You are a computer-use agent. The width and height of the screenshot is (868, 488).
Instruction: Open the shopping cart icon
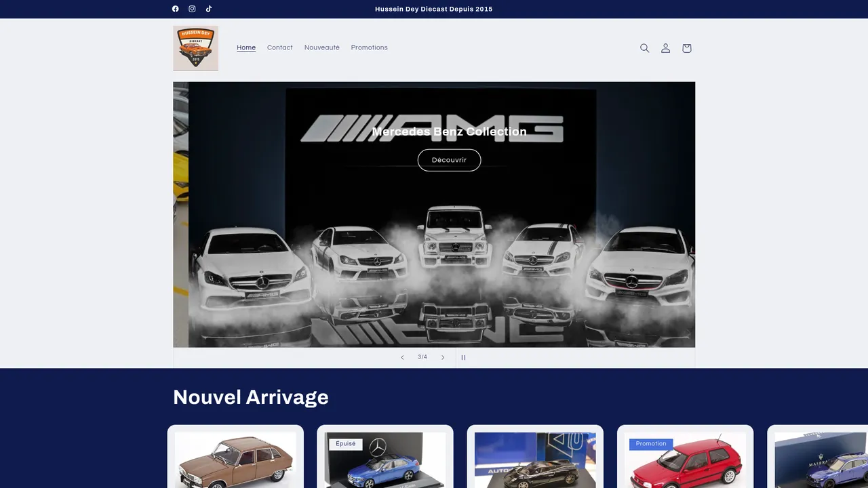(x=686, y=48)
